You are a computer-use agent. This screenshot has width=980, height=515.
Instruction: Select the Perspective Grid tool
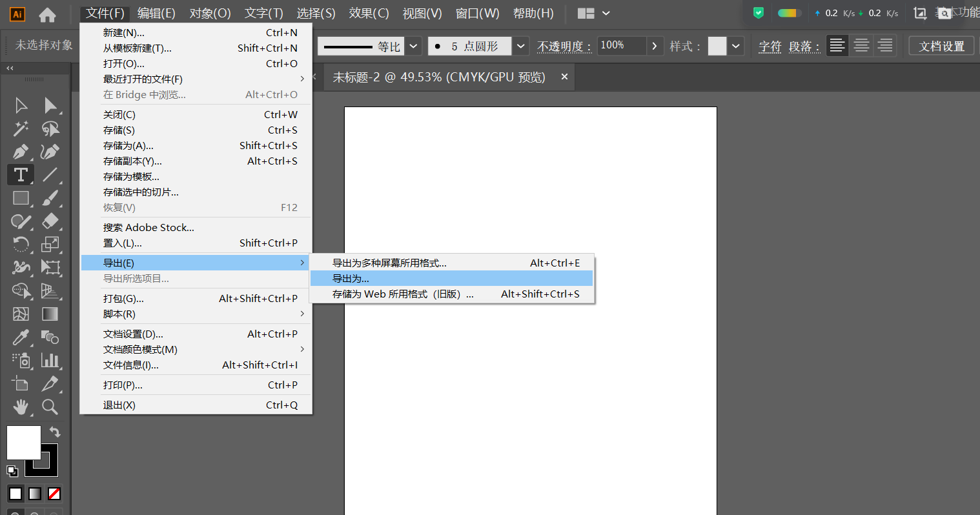(x=50, y=290)
